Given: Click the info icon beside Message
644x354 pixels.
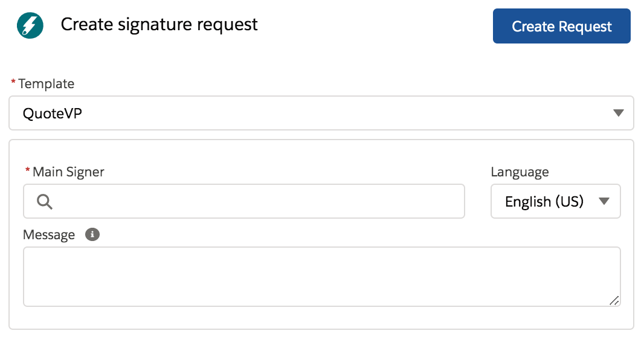Looking at the screenshot, I should coord(92,234).
